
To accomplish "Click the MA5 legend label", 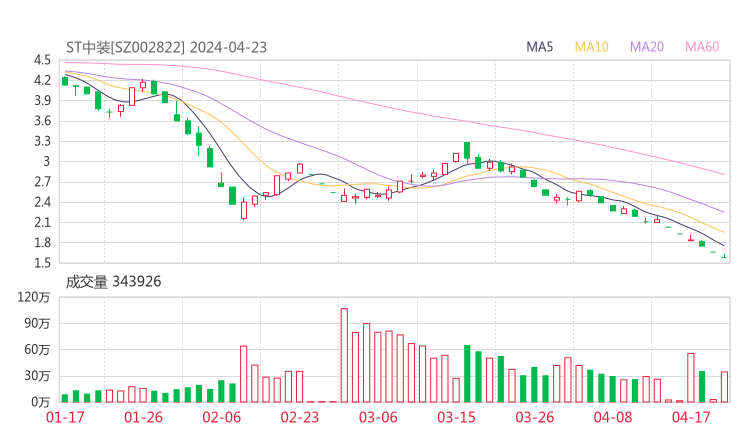I will click(x=539, y=47).
